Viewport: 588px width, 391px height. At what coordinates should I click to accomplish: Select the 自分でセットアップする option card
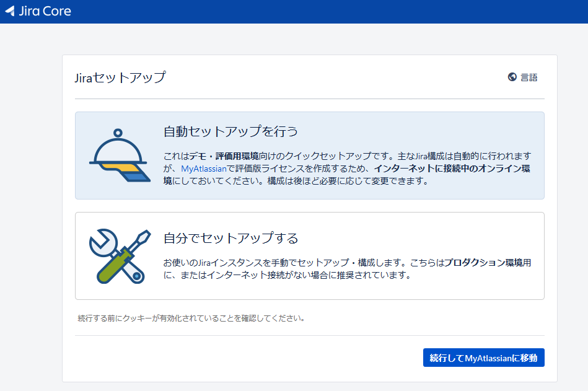[x=309, y=256]
